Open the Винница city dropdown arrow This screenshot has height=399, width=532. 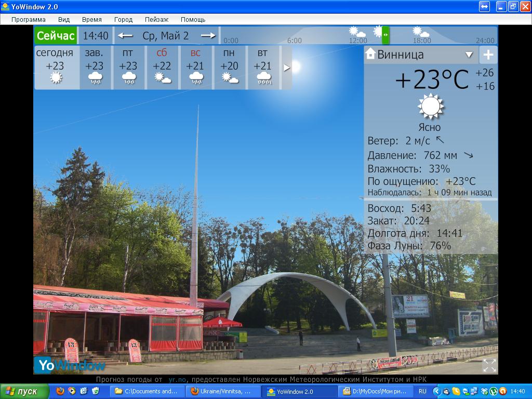[469, 55]
